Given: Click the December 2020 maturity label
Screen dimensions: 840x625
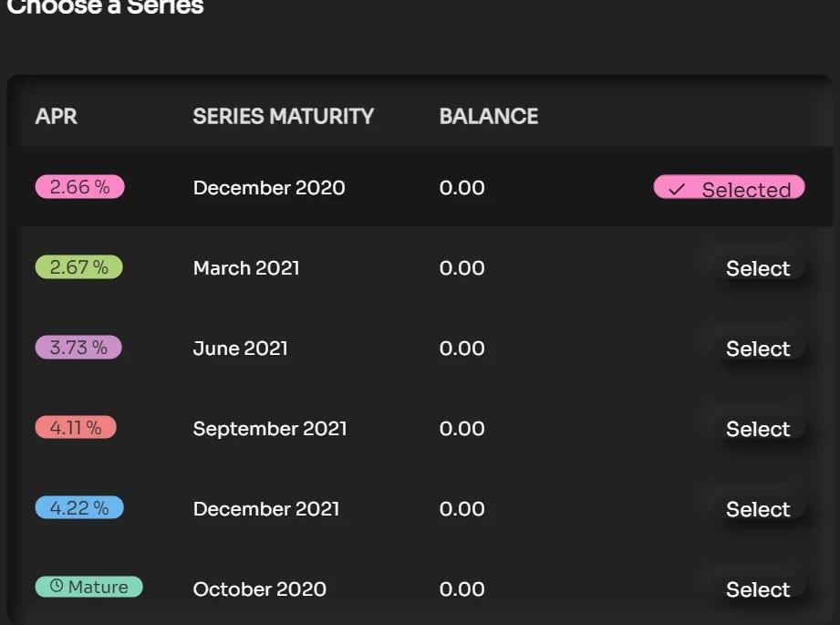Looking at the screenshot, I should pos(269,188).
